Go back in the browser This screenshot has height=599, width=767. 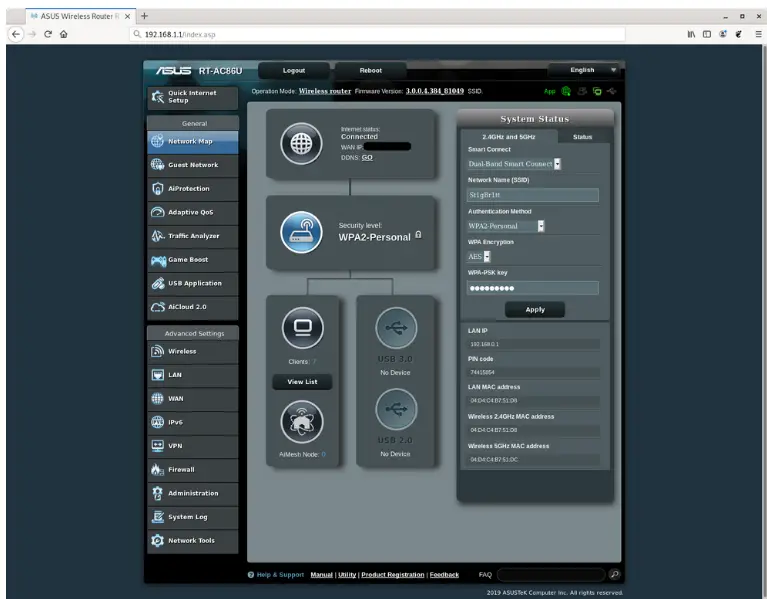coord(16,34)
